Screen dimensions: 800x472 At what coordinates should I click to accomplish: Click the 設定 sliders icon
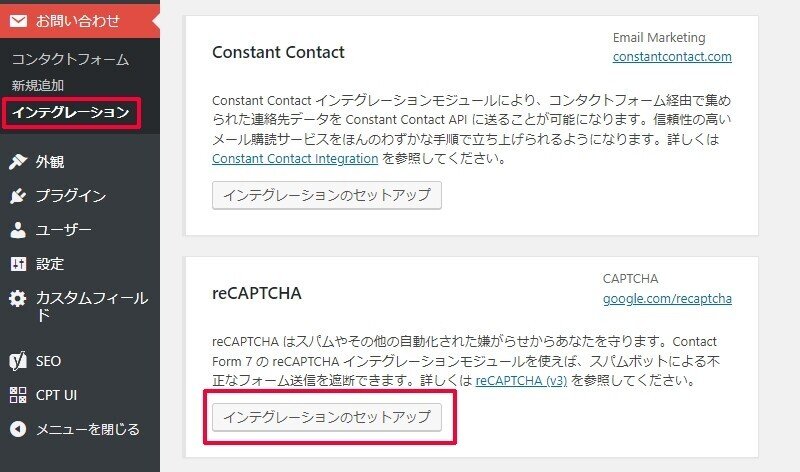pos(18,264)
